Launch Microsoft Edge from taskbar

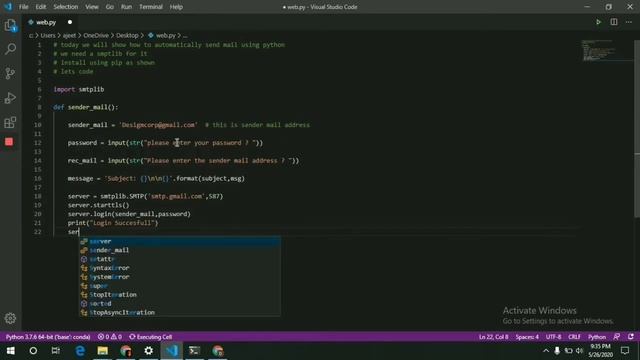(x=80, y=351)
